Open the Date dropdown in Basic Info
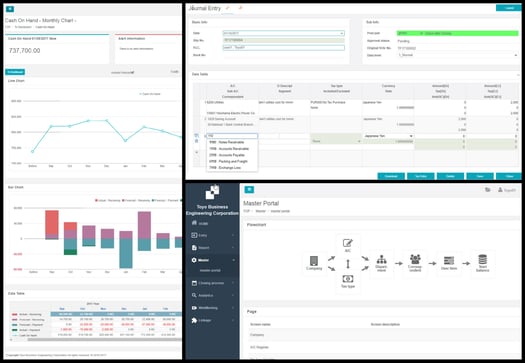 284,33
